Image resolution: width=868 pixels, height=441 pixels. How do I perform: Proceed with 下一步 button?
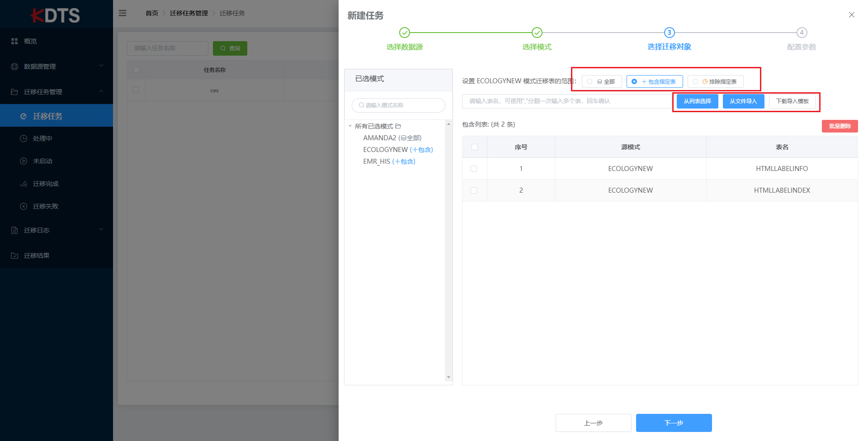click(x=674, y=423)
